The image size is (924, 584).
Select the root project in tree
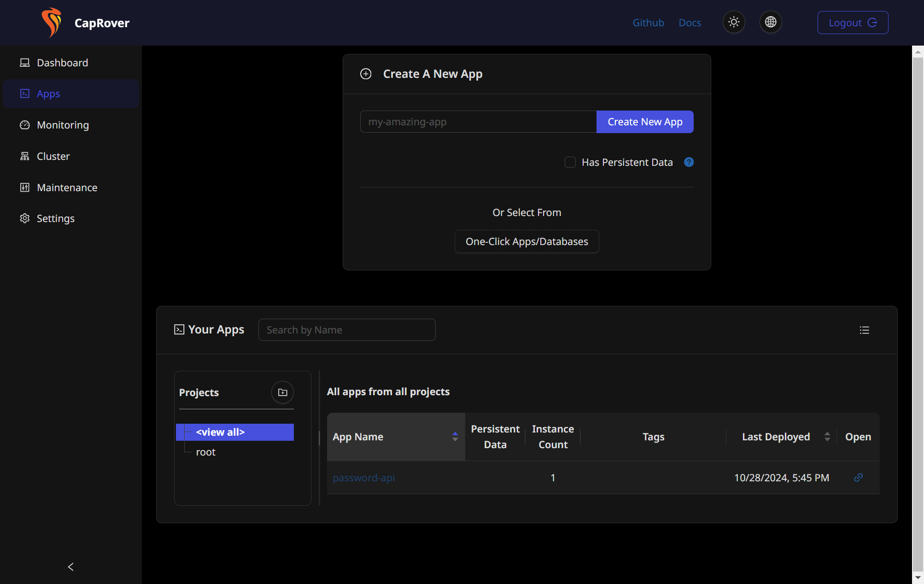(x=205, y=452)
